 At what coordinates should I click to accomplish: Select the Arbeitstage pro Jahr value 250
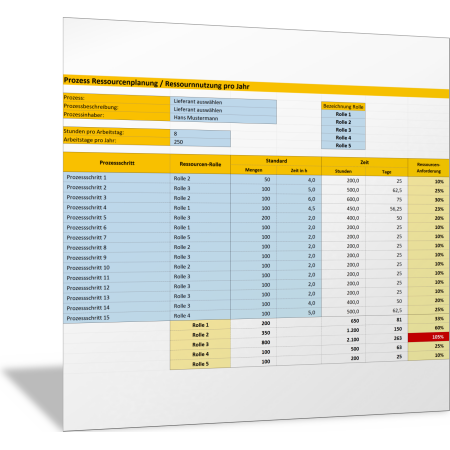(x=200, y=142)
